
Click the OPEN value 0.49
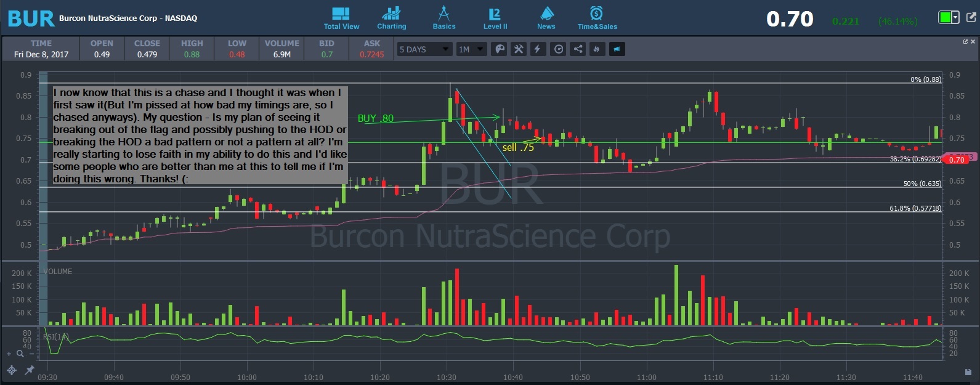click(102, 54)
